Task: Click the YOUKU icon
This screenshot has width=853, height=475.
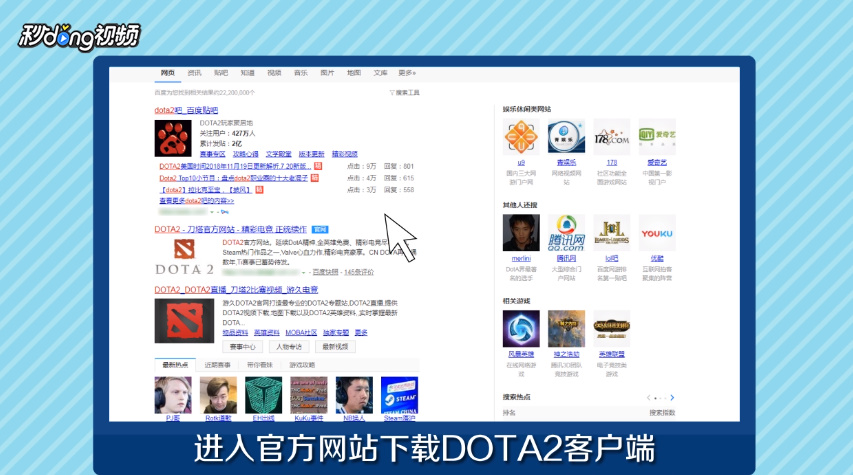Action: click(657, 233)
